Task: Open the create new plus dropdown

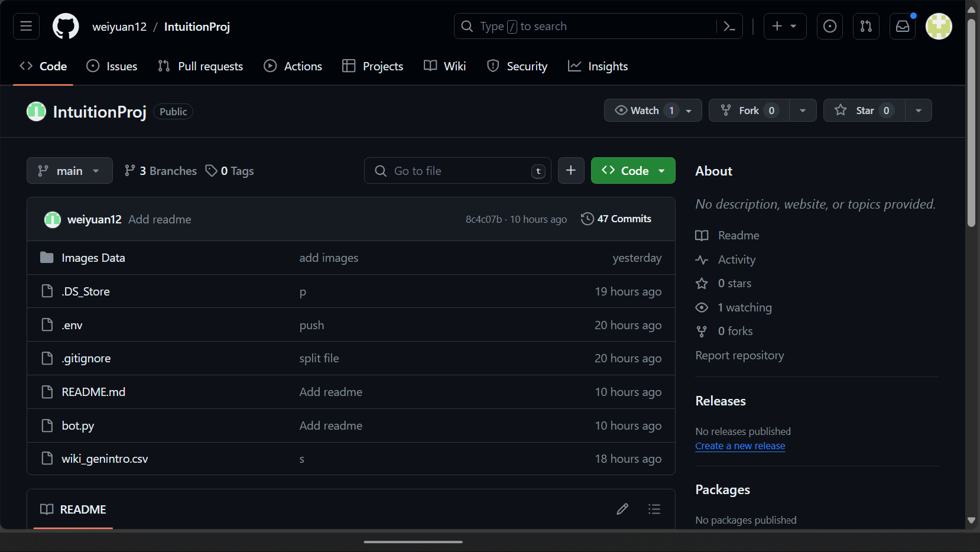Action: click(785, 26)
